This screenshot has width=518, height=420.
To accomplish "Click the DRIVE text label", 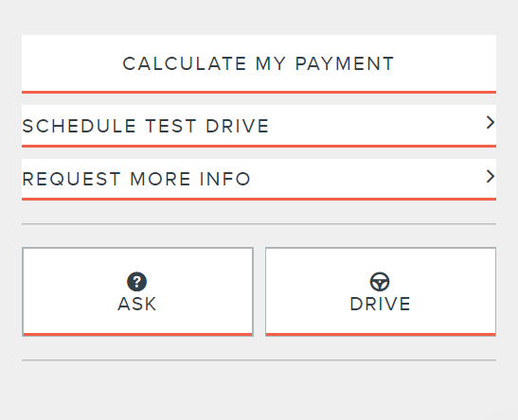I will (x=380, y=304).
